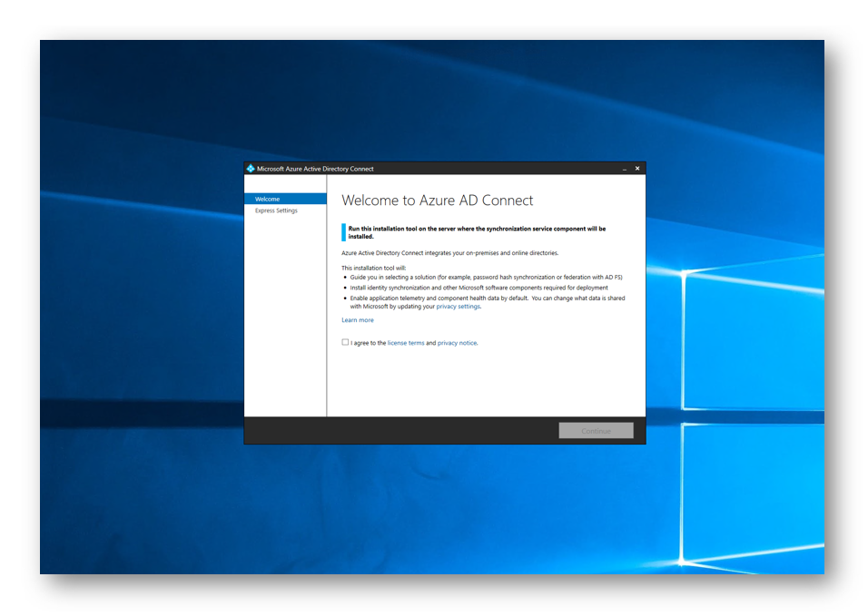Click 'Azure Active Directory Connect integrates' sentence
This screenshot has width=868, height=616.
click(x=450, y=253)
